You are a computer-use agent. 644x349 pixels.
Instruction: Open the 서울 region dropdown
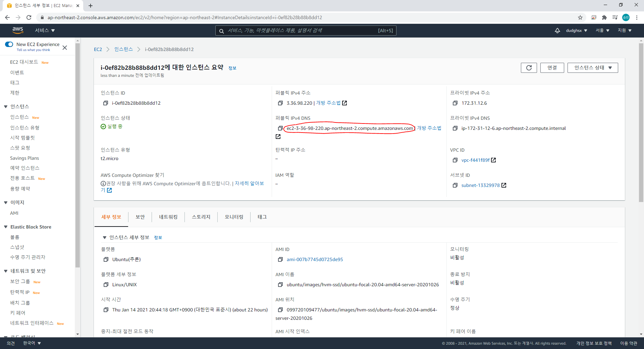(602, 31)
